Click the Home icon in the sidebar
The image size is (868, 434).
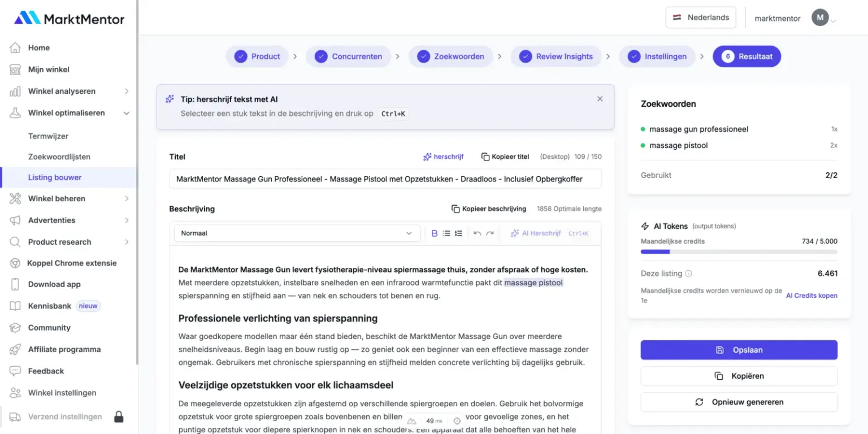tap(15, 48)
